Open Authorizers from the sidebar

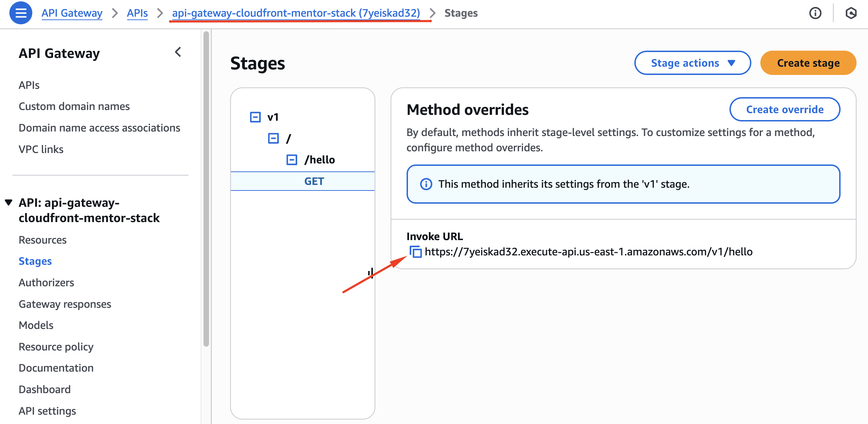coord(47,282)
